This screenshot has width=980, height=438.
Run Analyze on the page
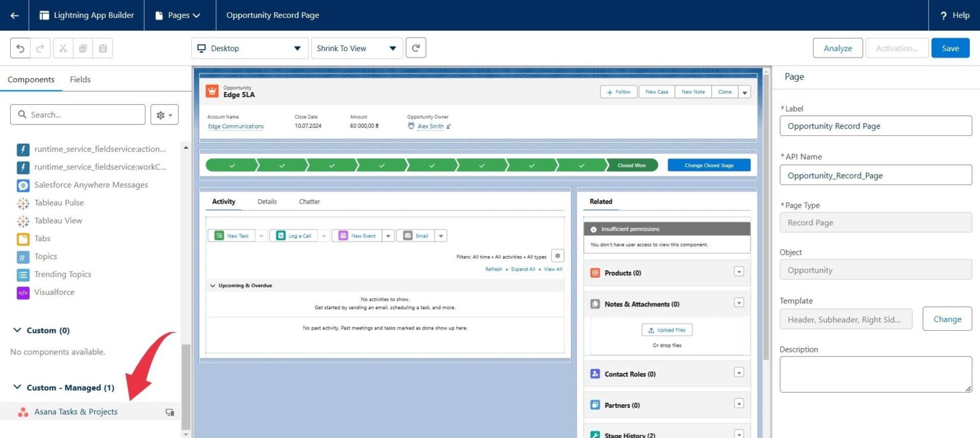(x=837, y=47)
